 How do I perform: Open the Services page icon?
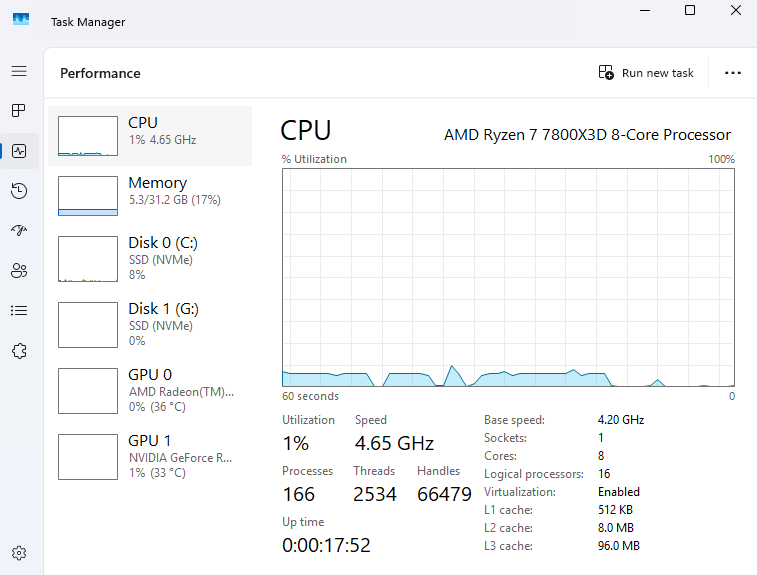18,351
